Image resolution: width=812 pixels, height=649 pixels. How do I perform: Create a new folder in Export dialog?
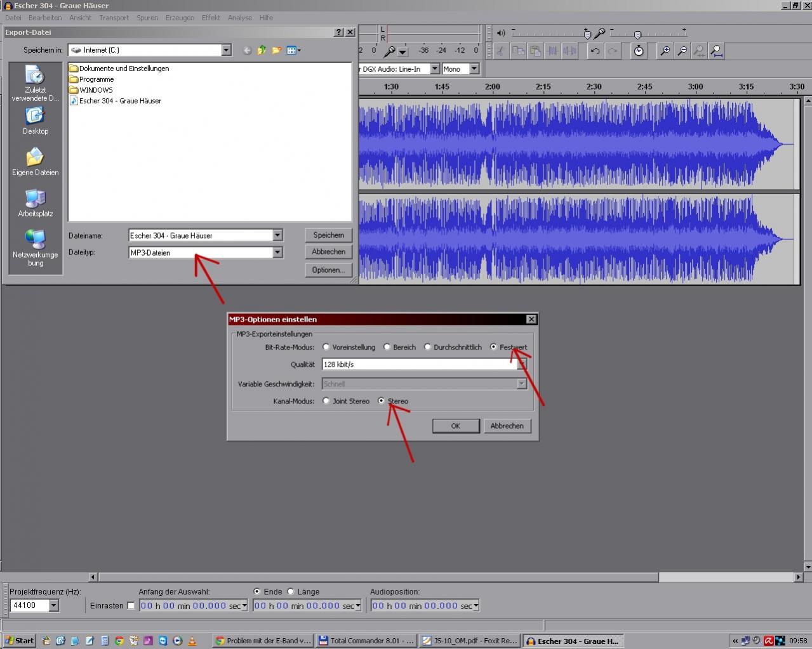(277, 50)
